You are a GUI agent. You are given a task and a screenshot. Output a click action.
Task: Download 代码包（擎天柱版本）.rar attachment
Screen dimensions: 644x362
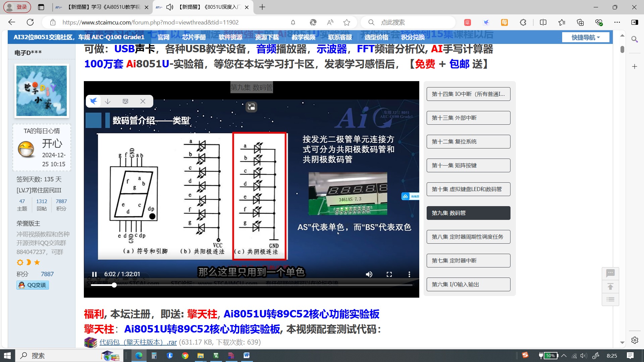pyautogui.click(x=138, y=342)
